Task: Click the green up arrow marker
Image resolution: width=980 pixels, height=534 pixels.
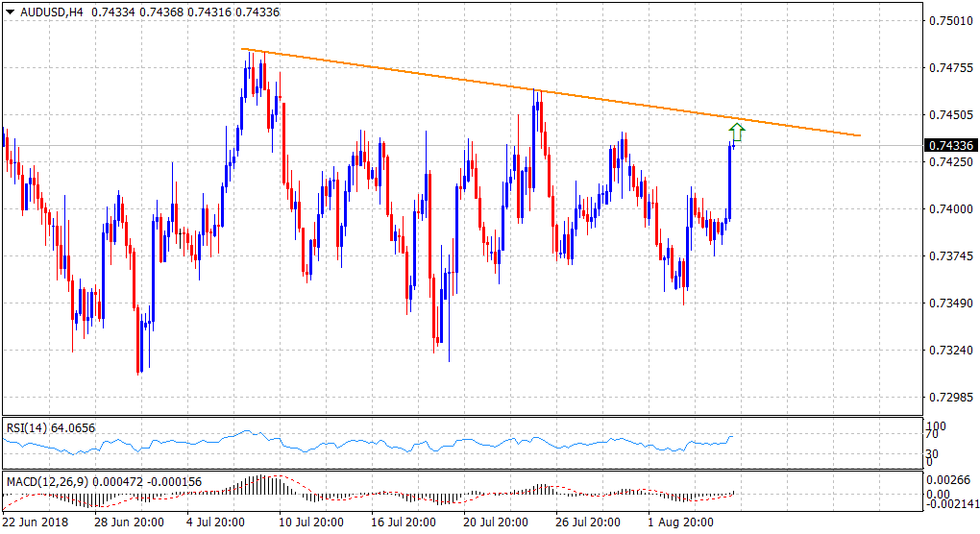Action: point(738,132)
